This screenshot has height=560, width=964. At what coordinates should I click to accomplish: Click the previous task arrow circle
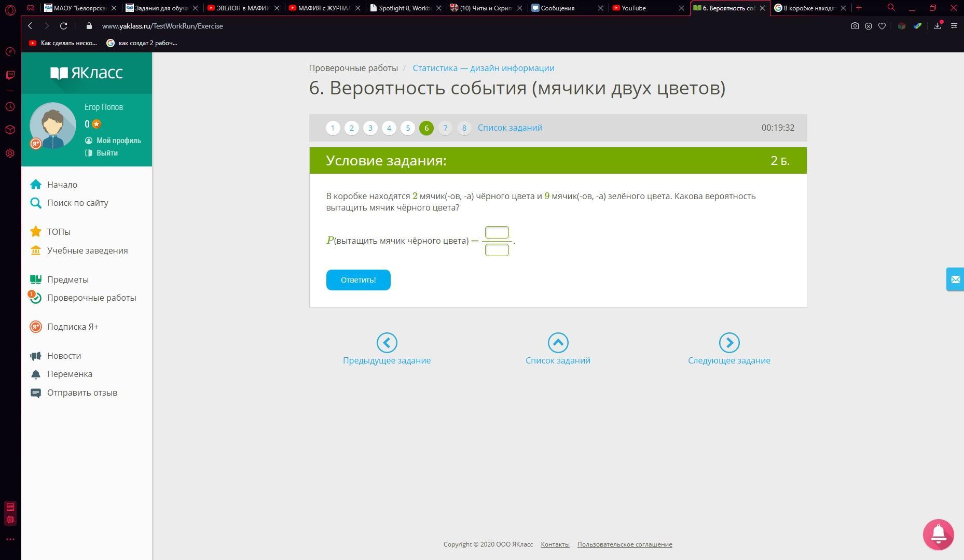click(x=387, y=343)
